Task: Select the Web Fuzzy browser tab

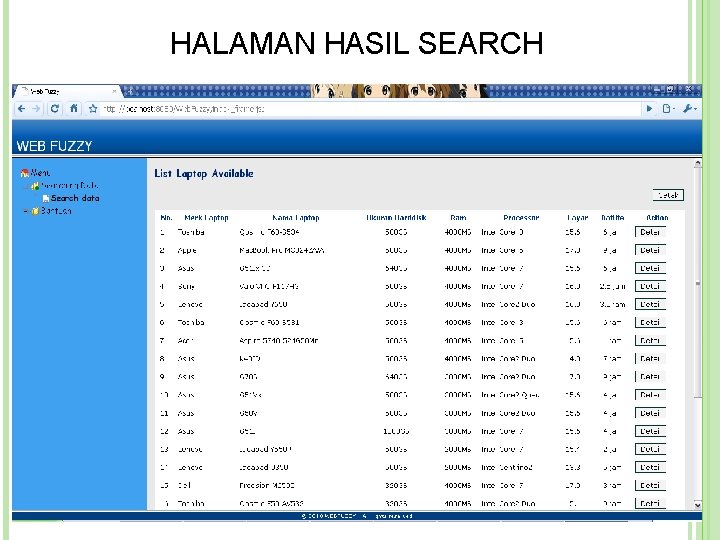Action: pyautogui.click(x=67, y=91)
